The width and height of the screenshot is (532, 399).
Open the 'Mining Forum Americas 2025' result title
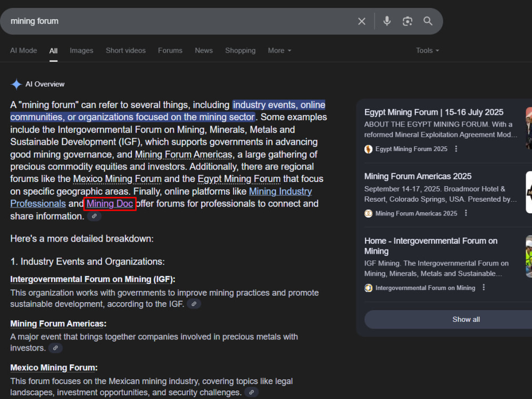coord(418,177)
